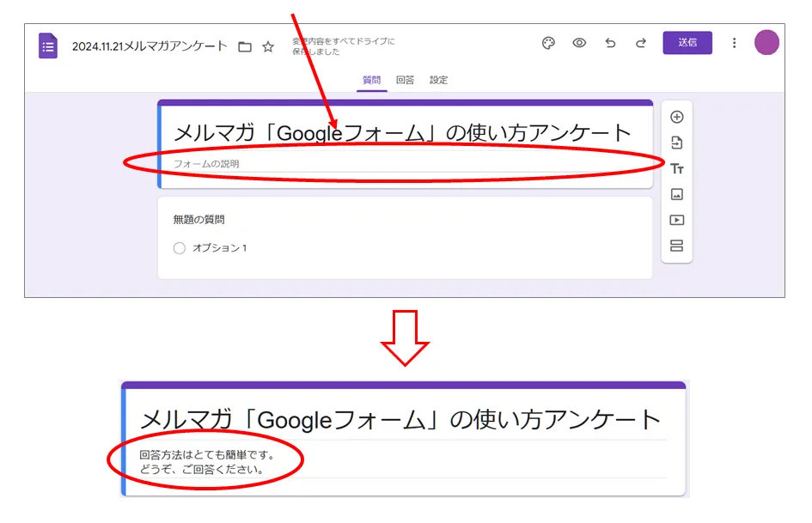The height and width of the screenshot is (523, 812).
Task: Add a video to the form
Action: tap(676, 220)
